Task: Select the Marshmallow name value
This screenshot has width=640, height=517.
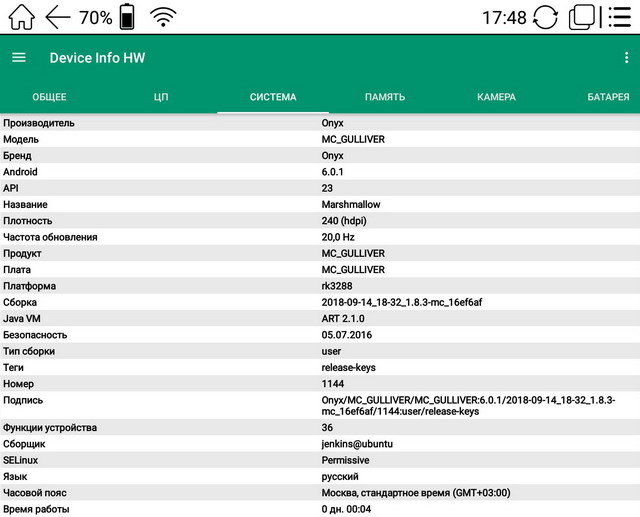Action: point(351,204)
